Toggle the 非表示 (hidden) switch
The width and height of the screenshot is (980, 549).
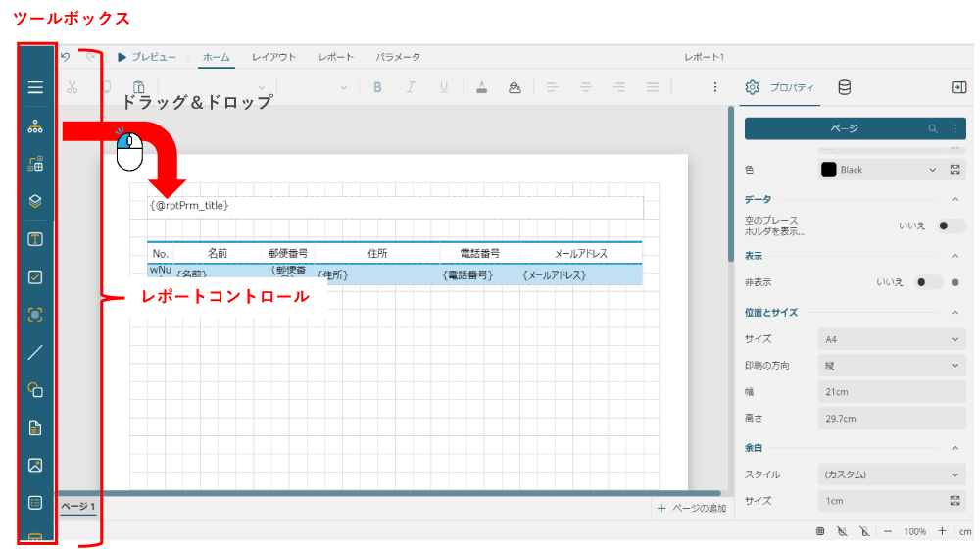[x=926, y=282]
